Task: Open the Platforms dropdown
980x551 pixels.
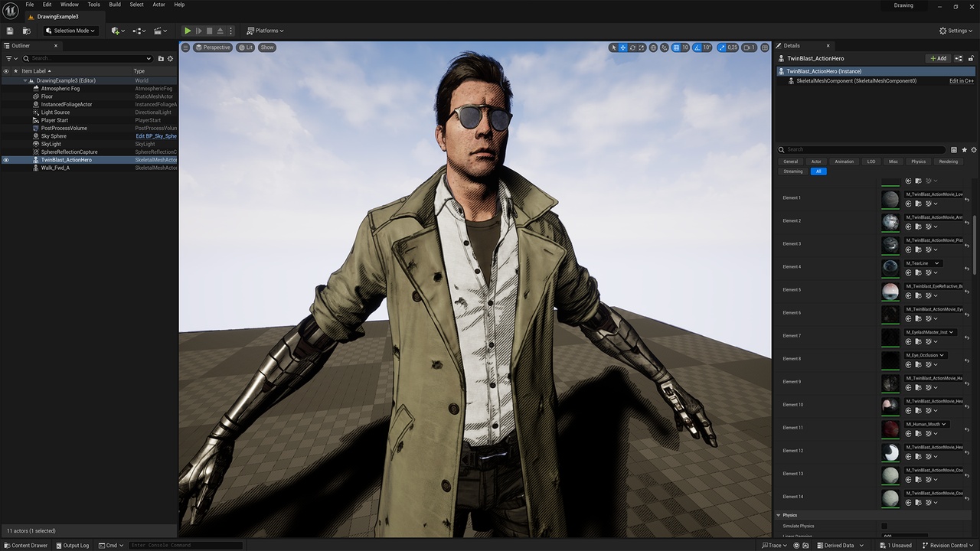Action: (265, 31)
